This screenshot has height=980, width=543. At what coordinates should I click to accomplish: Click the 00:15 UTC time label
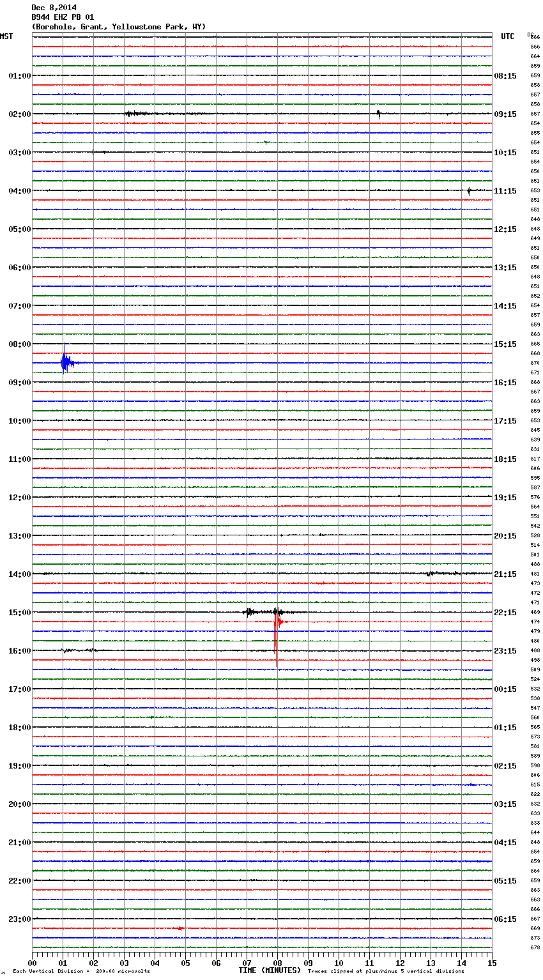[505, 689]
